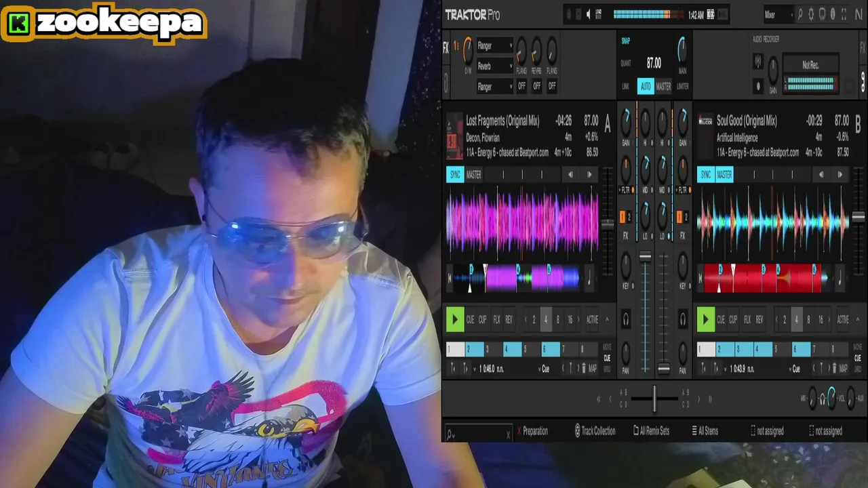Click Deck A key lock note icon
This screenshot has height=488, width=868.
coord(589,278)
